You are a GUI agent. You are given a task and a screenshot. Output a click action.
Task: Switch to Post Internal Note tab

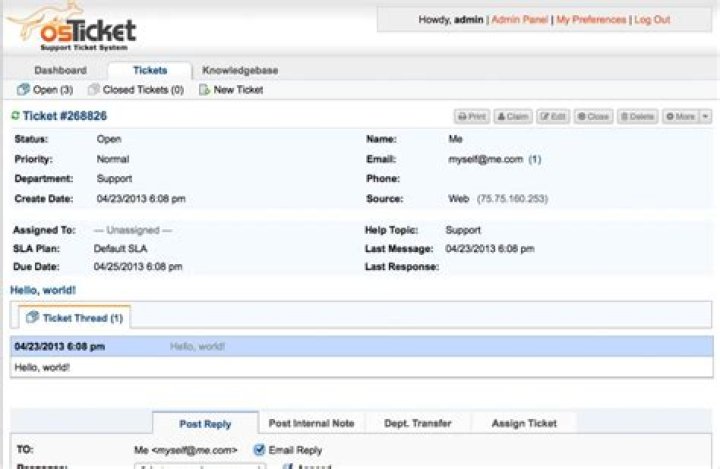click(311, 423)
